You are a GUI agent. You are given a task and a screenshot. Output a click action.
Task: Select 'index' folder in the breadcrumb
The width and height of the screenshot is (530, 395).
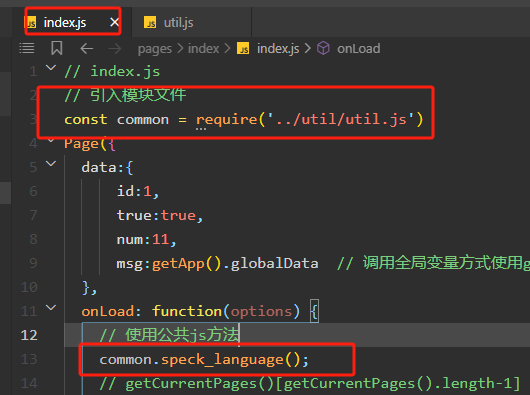(x=203, y=48)
